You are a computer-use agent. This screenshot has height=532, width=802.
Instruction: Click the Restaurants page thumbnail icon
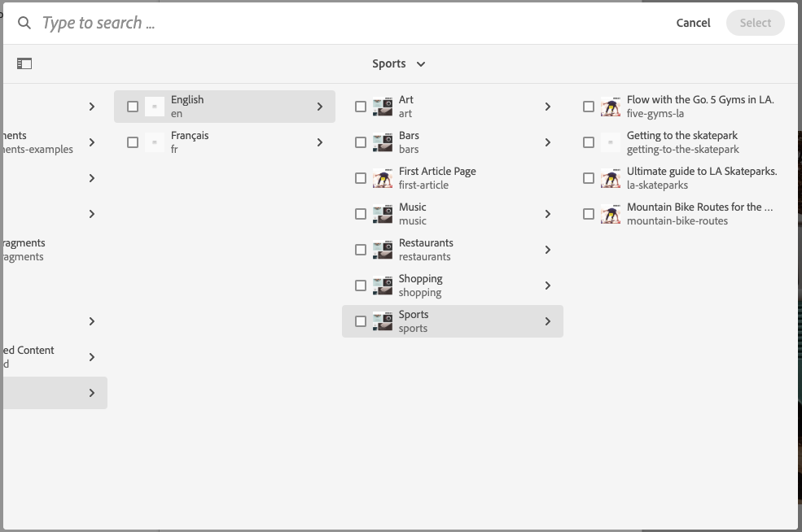[x=383, y=250]
